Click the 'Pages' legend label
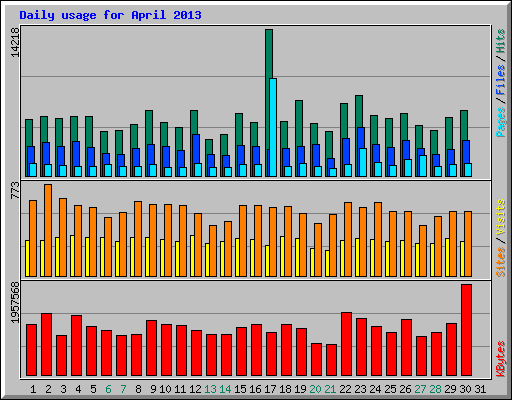This screenshot has height=400, width=512. [x=501, y=122]
